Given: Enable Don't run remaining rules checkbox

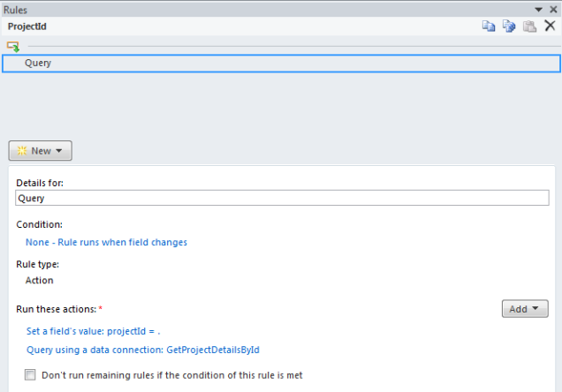Looking at the screenshot, I should 30,375.
